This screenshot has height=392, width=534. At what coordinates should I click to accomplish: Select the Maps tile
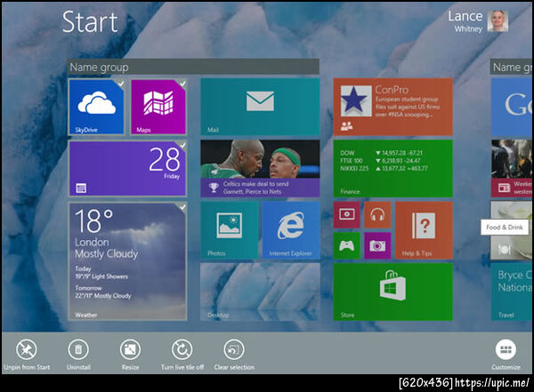pyautogui.click(x=158, y=107)
